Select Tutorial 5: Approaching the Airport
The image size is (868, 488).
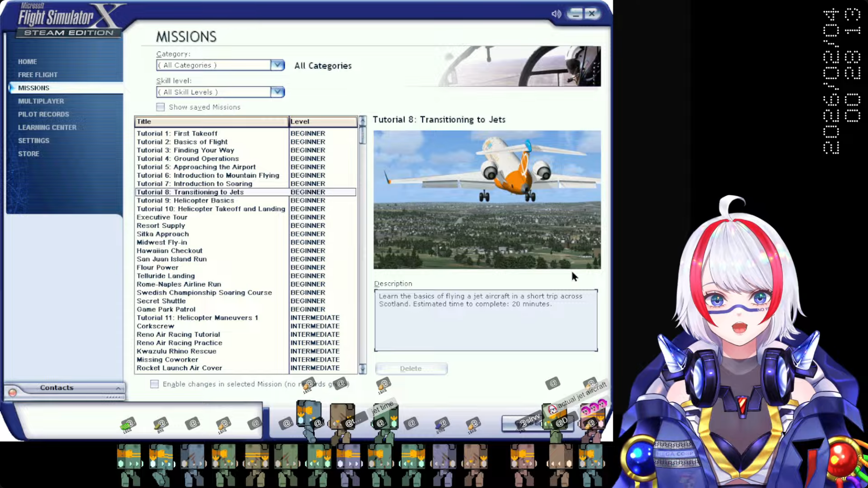[246, 167]
